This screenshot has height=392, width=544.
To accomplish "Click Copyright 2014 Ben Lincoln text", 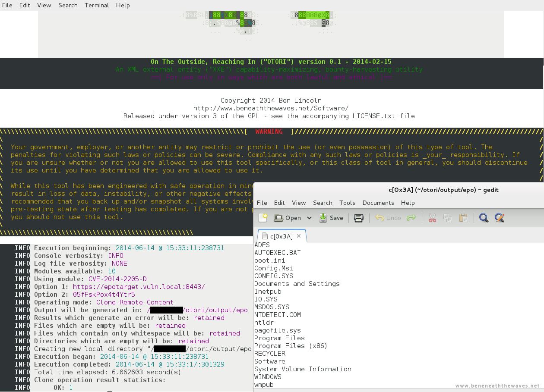I will pos(271,100).
